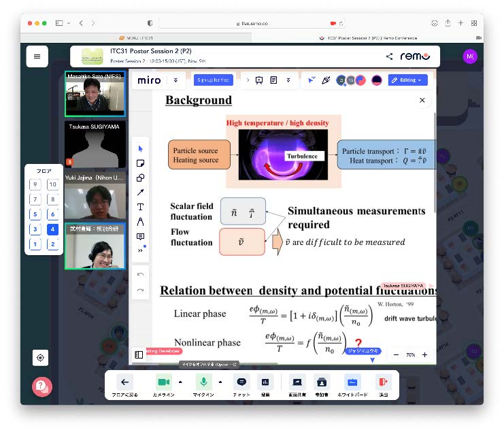504x432 pixels.
Task: Click Yuki Jajima video thumbnail
Action: 95,196
